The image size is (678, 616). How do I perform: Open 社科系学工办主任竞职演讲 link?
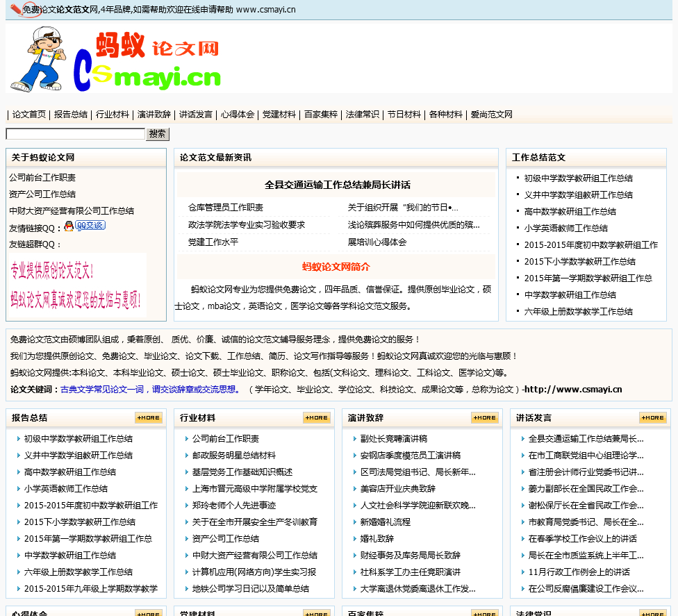411,572
